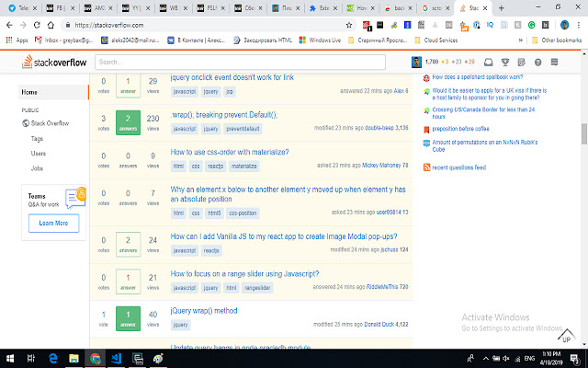
Task: Open the 'Cloud Services' bookmarks folder
Action: (435, 40)
